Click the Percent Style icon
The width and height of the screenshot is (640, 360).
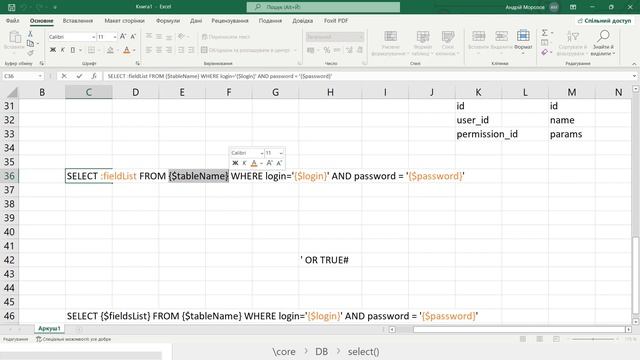click(327, 50)
